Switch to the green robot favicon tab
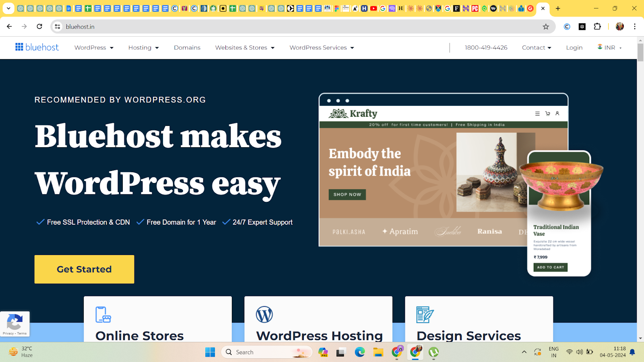Image resolution: width=644 pixels, height=362 pixels. coord(213,8)
